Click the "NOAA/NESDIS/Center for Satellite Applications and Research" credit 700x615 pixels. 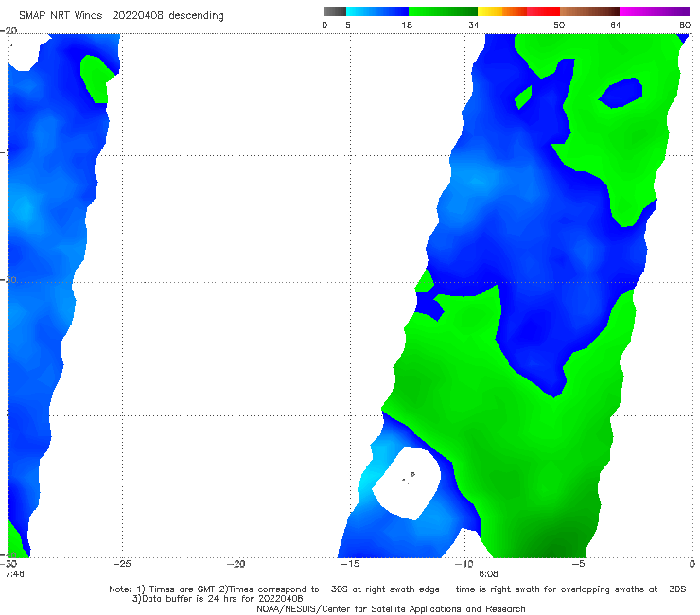391,609
